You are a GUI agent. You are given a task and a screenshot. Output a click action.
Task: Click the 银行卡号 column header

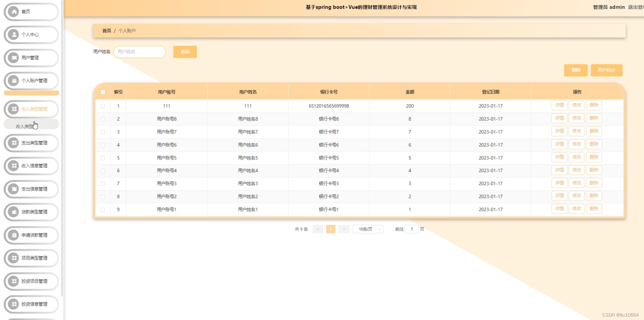click(329, 92)
